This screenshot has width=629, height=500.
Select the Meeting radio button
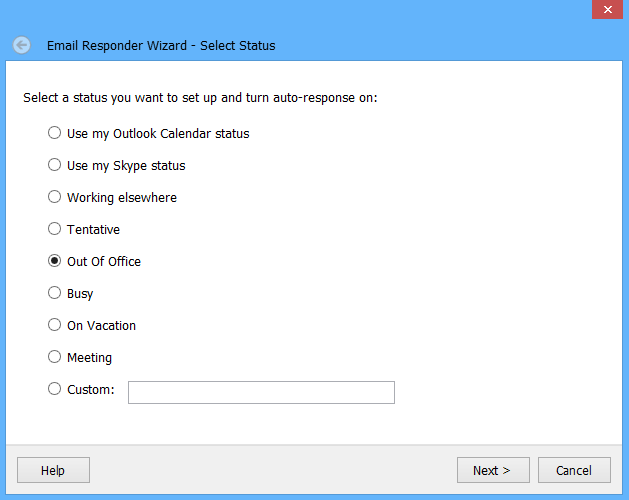[54, 357]
